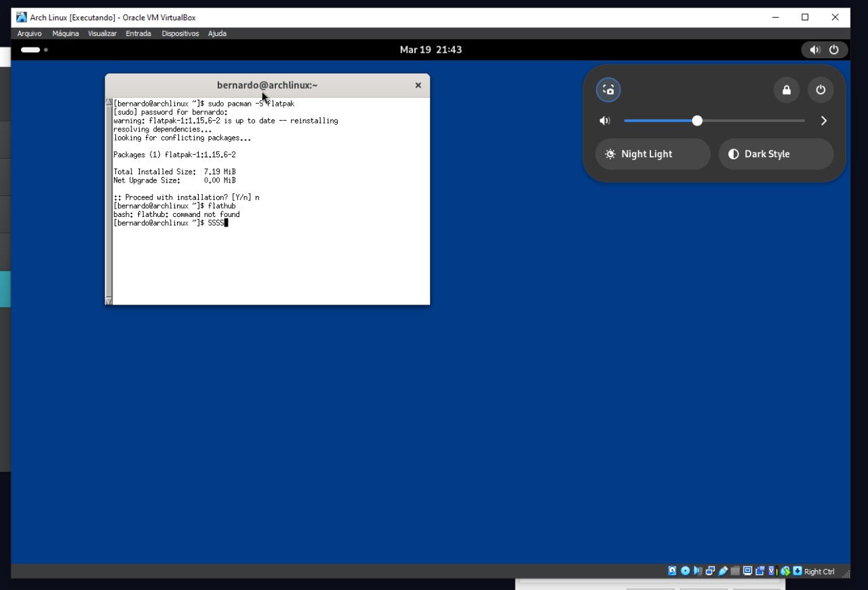Click the VirtualBox audio status icon
Screen dimensions: 868x590
pyautogui.click(x=698, y=571)
